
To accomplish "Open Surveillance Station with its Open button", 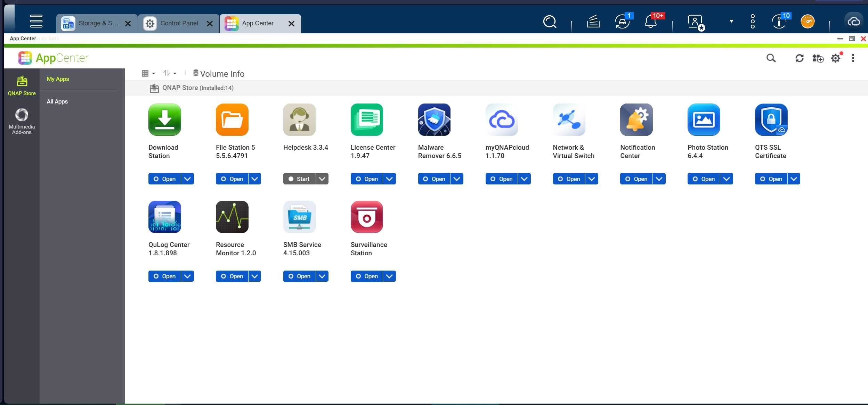I will point(367,276).
